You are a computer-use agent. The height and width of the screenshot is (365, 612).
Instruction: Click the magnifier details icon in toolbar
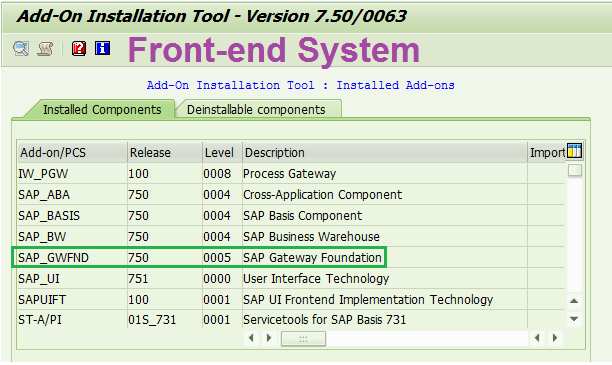pyautogui.click(x=21, y=49)
